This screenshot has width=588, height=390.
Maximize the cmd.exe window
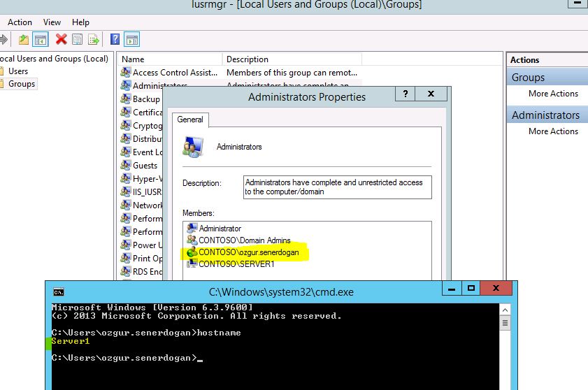click(x=471, y=289)
